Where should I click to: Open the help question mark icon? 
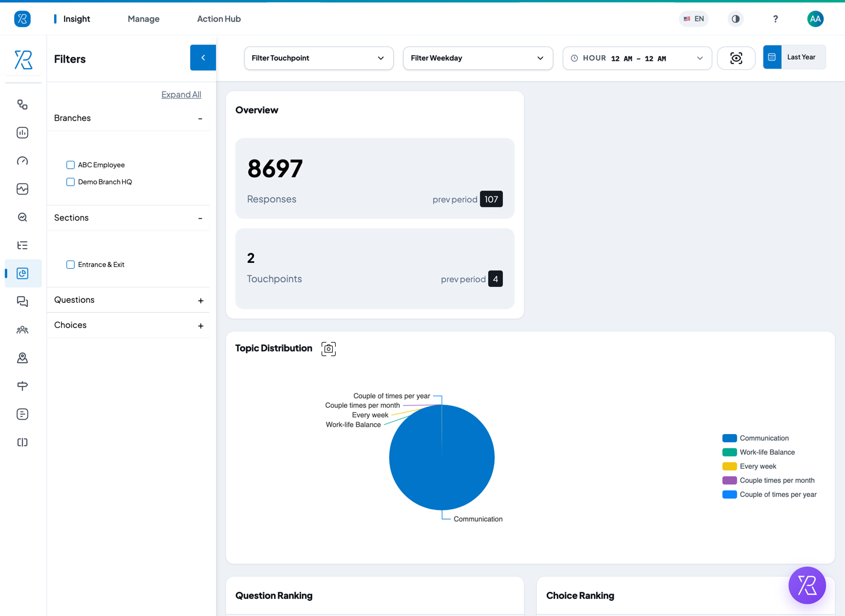click(x=775, y=19)
